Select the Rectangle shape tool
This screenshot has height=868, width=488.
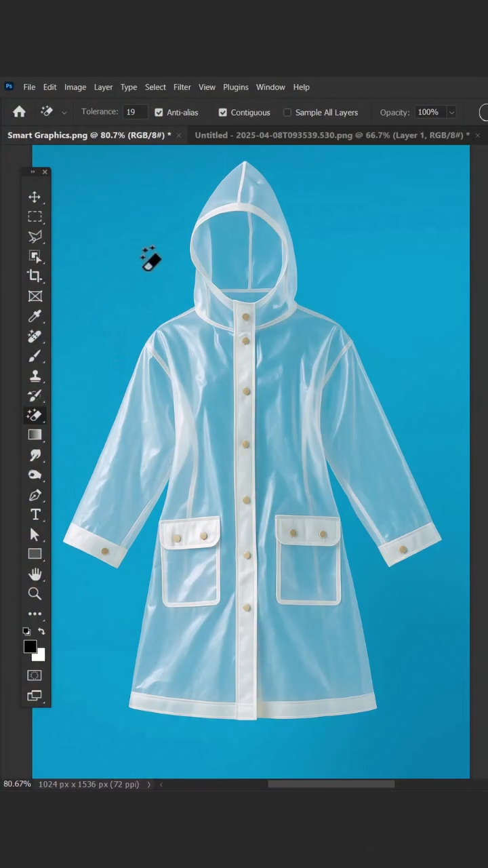(x=35, y=554)
